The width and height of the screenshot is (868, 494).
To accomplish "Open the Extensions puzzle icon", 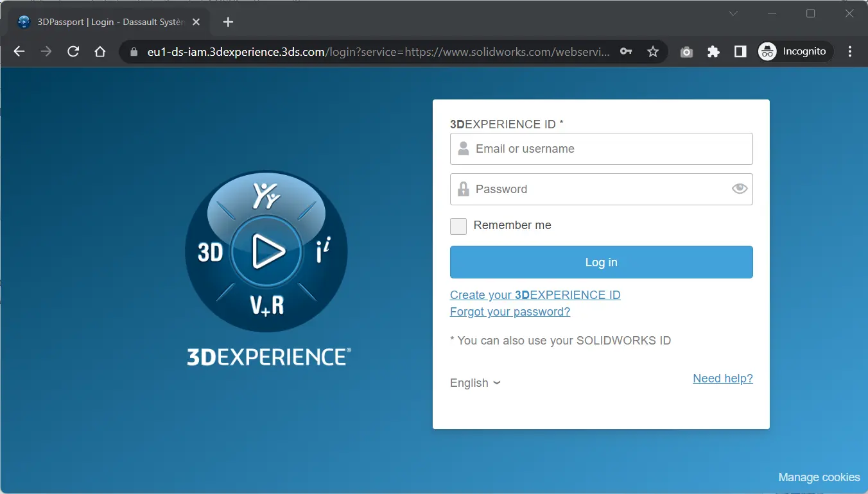I will click(x=713, y=52).
